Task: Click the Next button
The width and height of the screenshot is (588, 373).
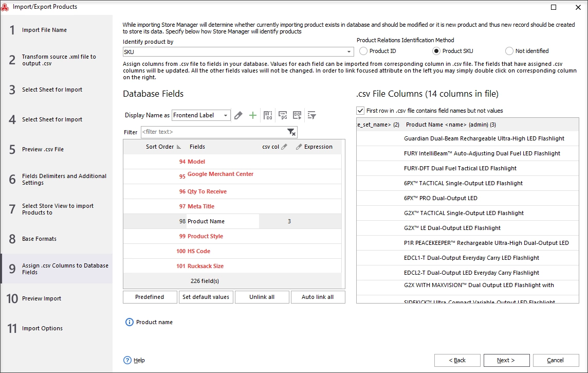Action: pos(506,360)
